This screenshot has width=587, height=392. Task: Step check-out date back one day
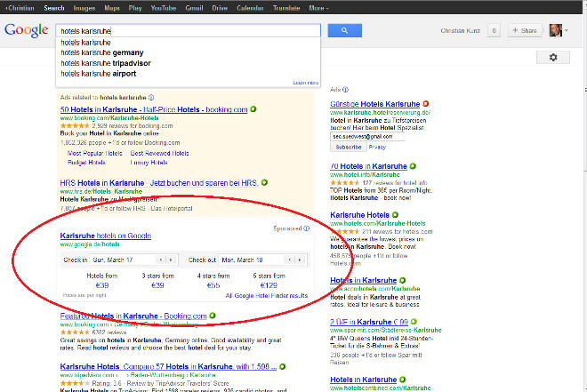click(x=289, y=260)
